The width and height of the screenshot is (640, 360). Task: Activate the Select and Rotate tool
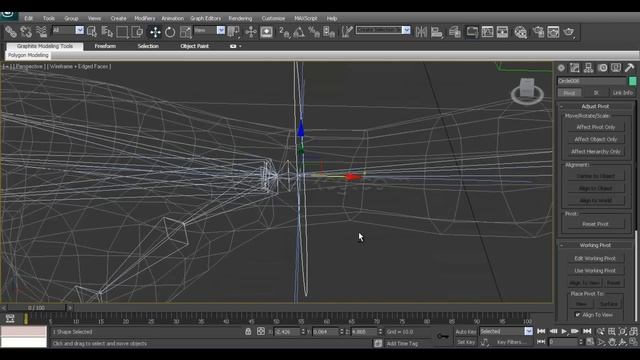[x=170, y=32]
